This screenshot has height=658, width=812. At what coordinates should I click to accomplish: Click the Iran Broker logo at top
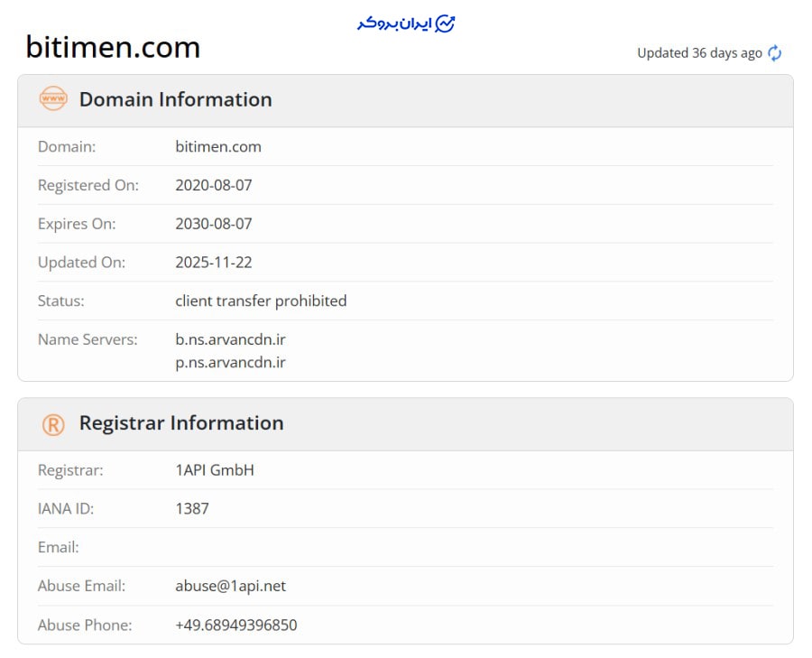point(406,23)
